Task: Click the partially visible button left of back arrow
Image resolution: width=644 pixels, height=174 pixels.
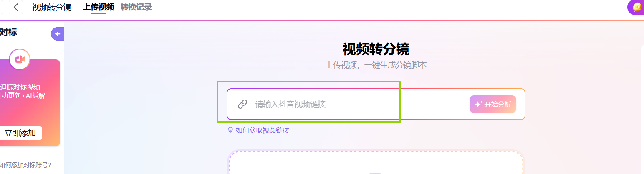Action: pyautogui.click(x=2, y=7)
